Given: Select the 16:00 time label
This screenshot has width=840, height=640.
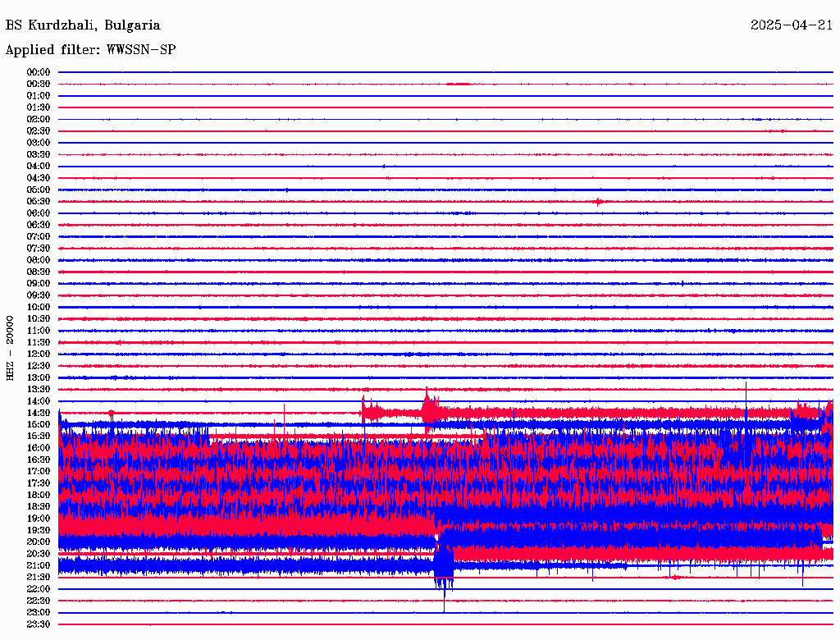Looking at the screenshot, I should (39, 448).
